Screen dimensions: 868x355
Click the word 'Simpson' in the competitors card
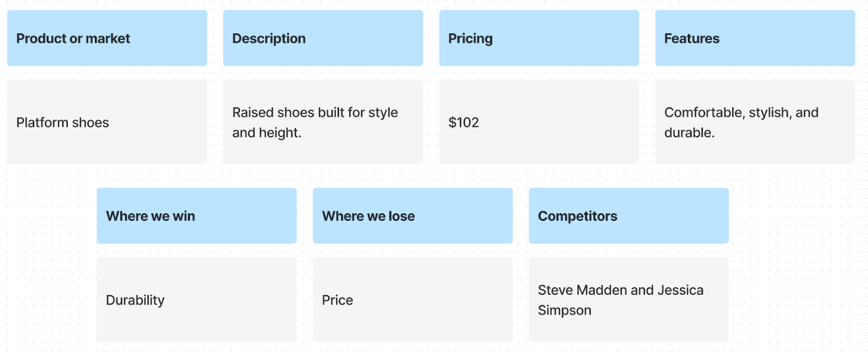pos(564,310)
